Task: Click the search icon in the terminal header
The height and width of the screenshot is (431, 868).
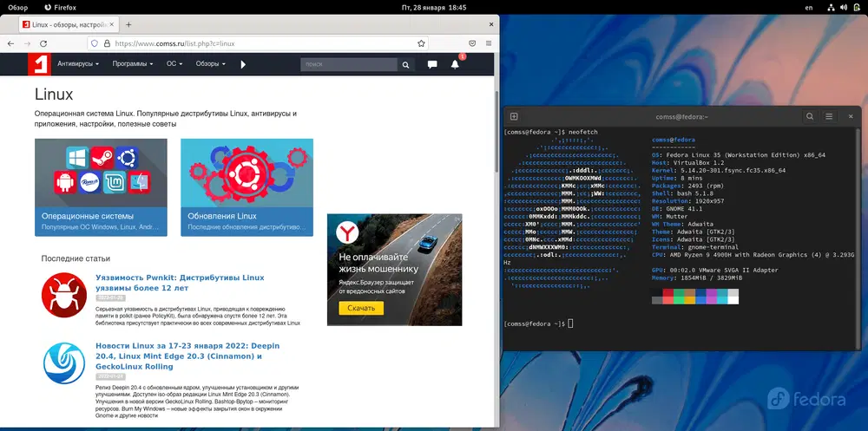Action: tap(809, 116)
